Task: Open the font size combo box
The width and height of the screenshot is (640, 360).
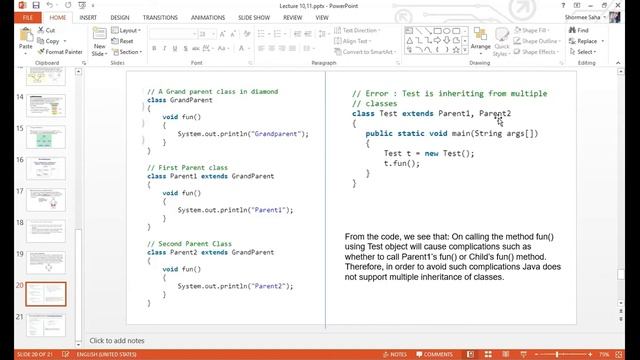Action: click(207, 34)
